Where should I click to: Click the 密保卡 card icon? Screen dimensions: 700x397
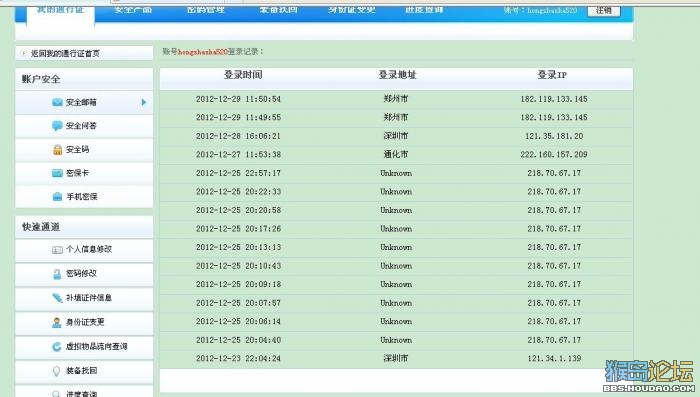[x=57, y=173]
